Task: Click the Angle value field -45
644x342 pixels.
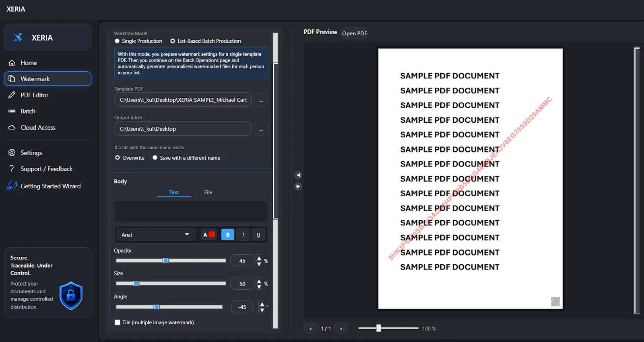Action: 242,307
